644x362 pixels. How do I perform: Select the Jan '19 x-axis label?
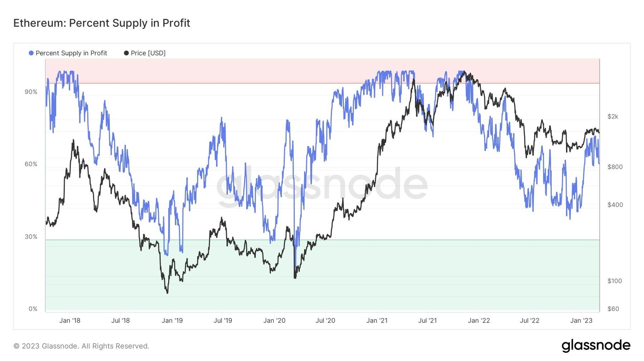172,321
